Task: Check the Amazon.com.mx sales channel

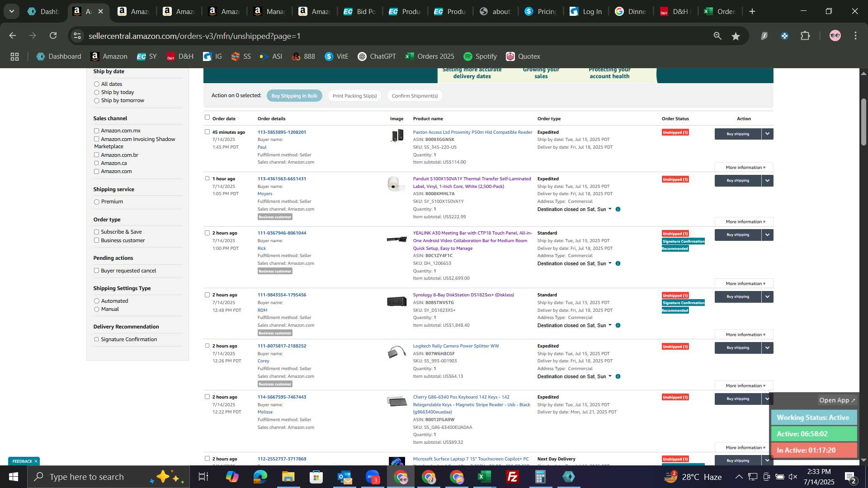Action: click(x=96, y=131)
